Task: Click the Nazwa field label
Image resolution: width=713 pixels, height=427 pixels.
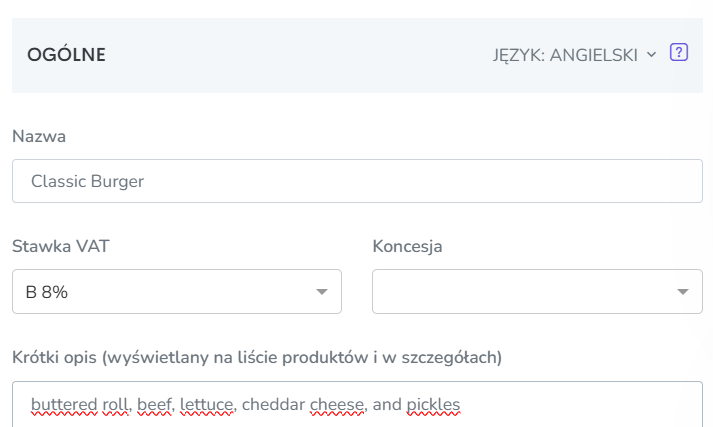Action: 39,136
